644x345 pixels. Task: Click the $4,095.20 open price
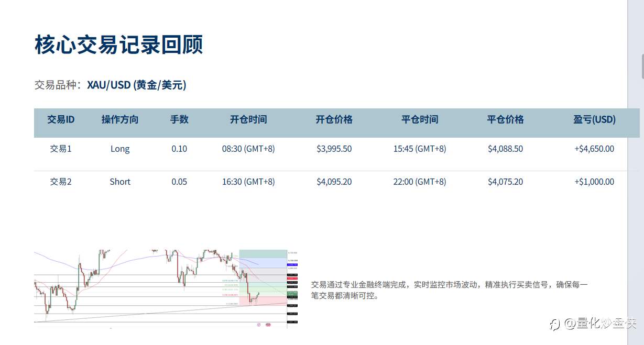[334, 182]
